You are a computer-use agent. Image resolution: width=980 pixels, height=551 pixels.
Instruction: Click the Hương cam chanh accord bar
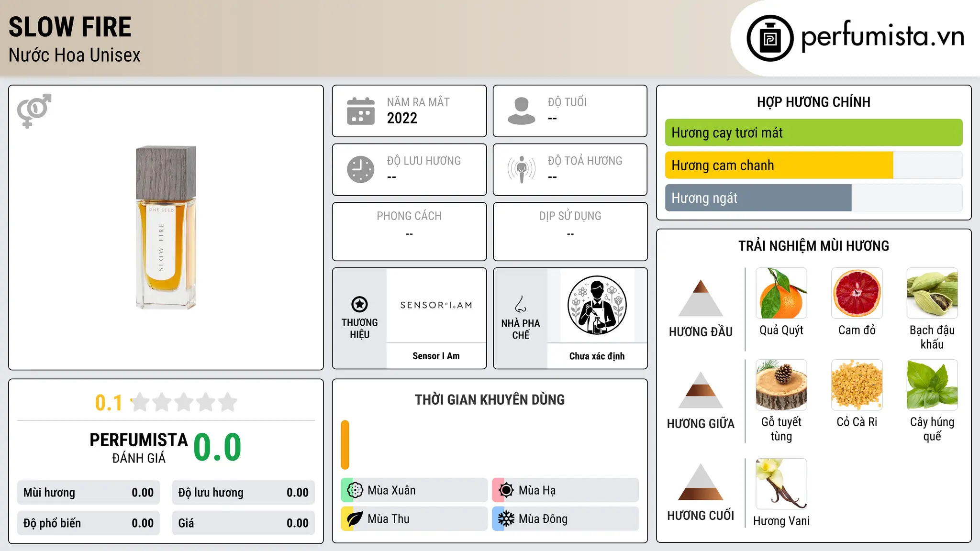point(813,165)
